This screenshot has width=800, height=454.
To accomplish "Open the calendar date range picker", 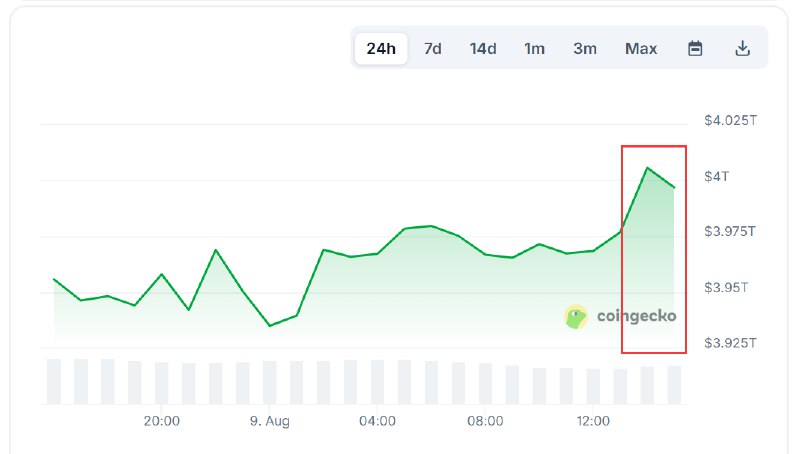I will pyautogui.click(x=695, y=48).
